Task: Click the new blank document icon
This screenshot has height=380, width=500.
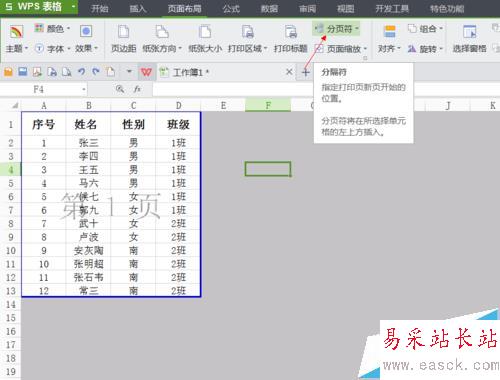Action: pyautogui.click(x=110, y=72)
